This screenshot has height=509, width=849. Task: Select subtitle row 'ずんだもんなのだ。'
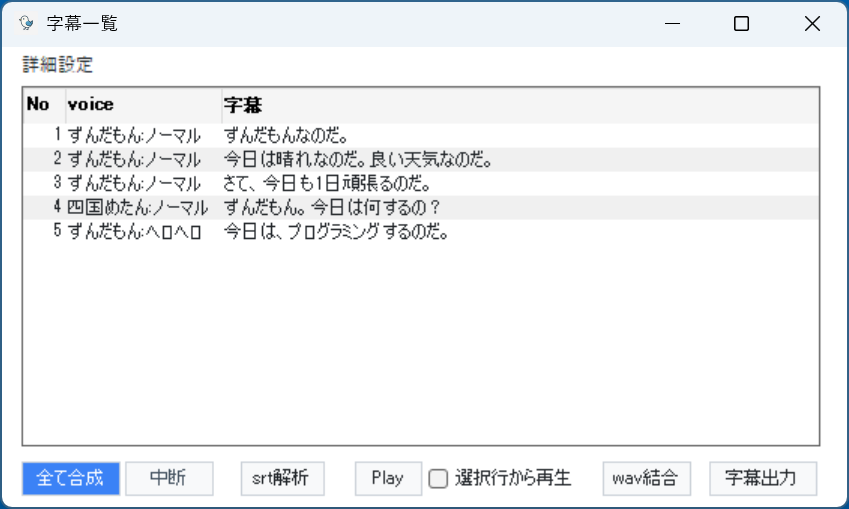pyautogui.click(x=421, y=135)
